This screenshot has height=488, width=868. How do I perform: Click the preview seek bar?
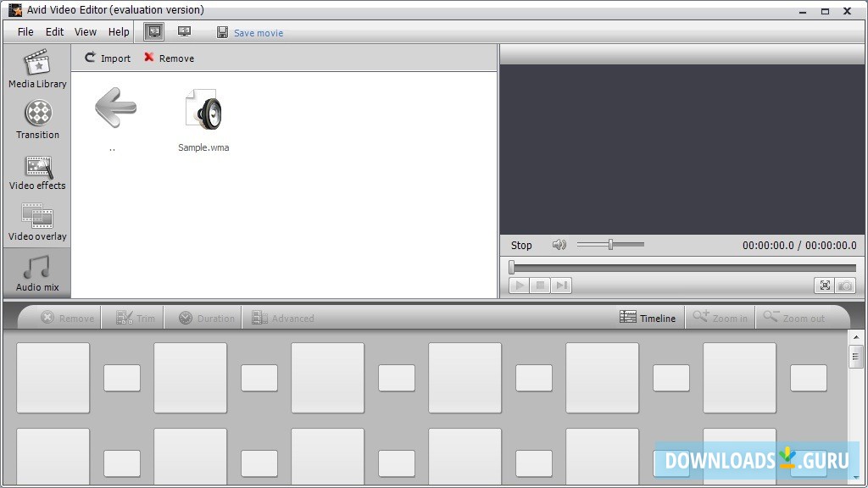[682, 268]
